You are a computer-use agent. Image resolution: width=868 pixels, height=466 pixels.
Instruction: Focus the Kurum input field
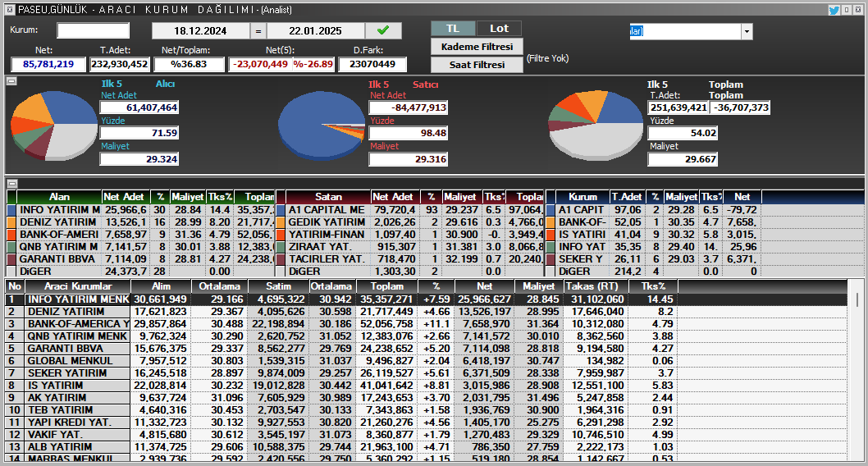coord(93,30)
